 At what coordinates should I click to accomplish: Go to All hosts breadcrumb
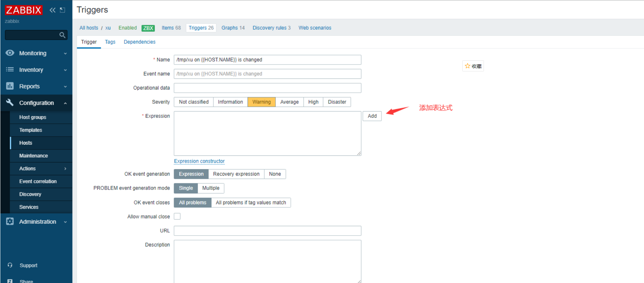pyautogui.click(x=89, y=28)
